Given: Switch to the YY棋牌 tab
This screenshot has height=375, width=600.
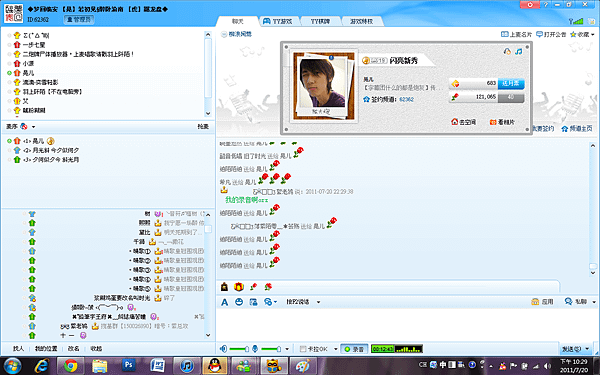Looking at the screenshot, I should coord(320,21).
